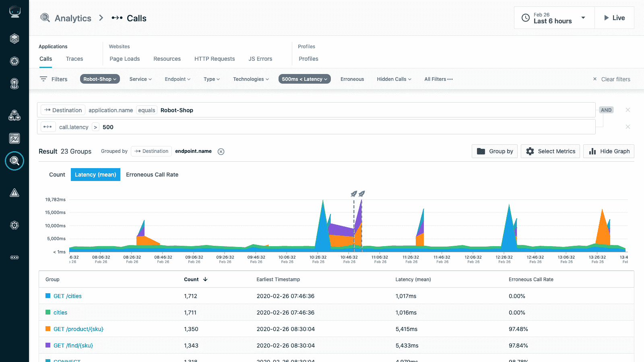Switch to the Count metric tab
Screen dimensions: 644x362
point(57,175)
